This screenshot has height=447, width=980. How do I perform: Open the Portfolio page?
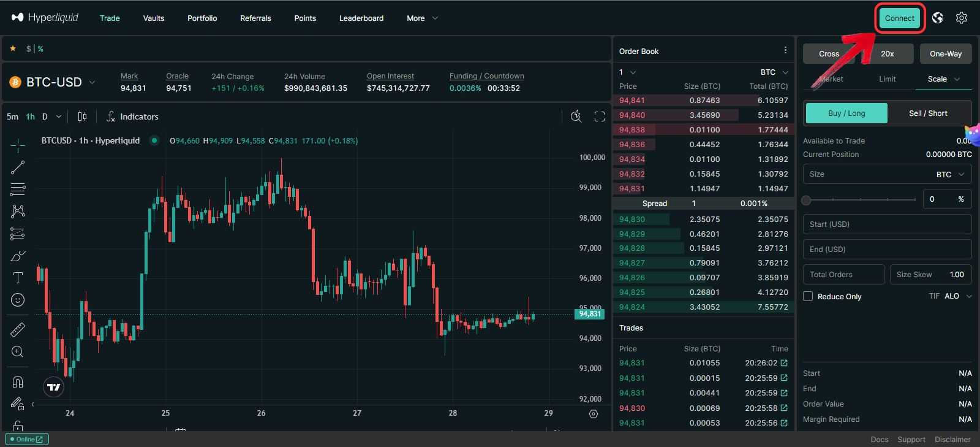[x=202, y=18]
